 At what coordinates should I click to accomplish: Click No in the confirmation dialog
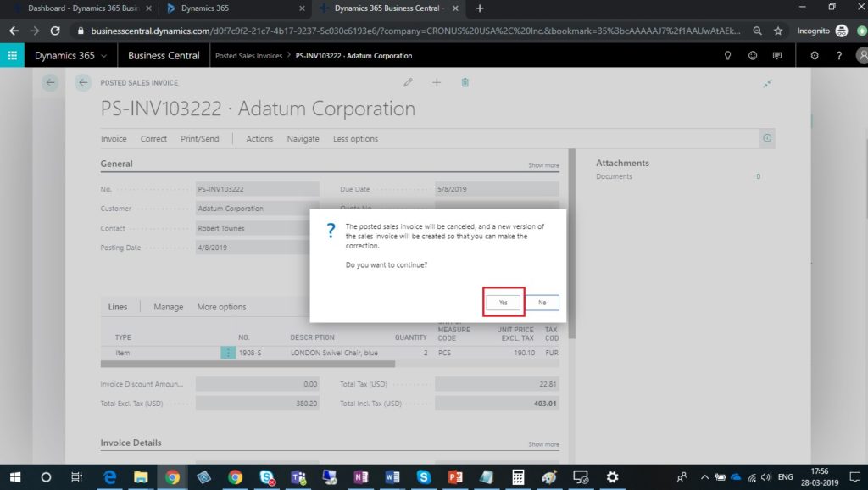pos(542,303)
